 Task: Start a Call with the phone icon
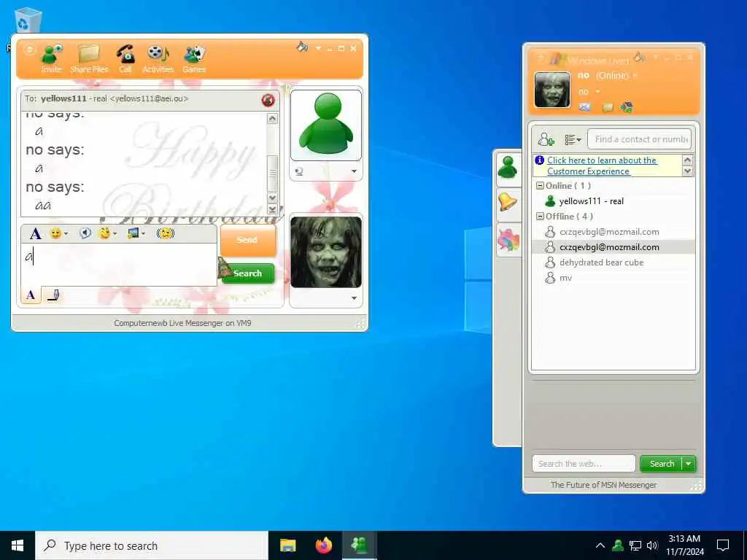click(125, 54)
